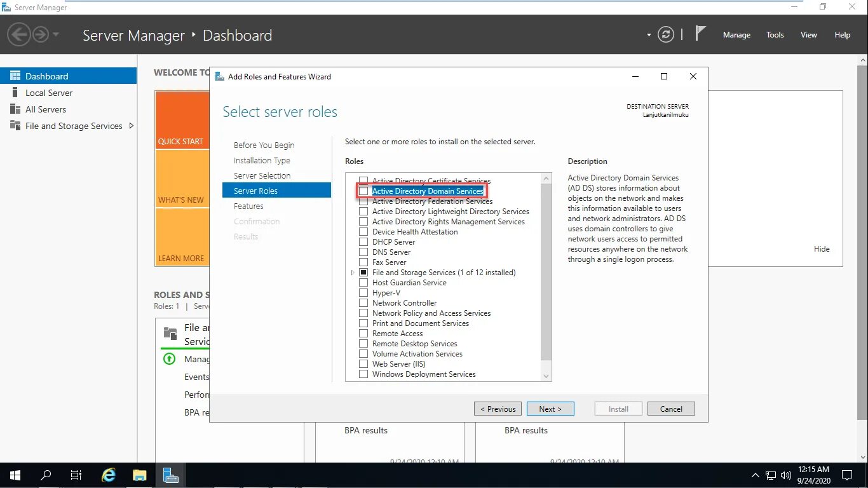
Task: Click the network icon in system tray
Action: coord(771,475)
